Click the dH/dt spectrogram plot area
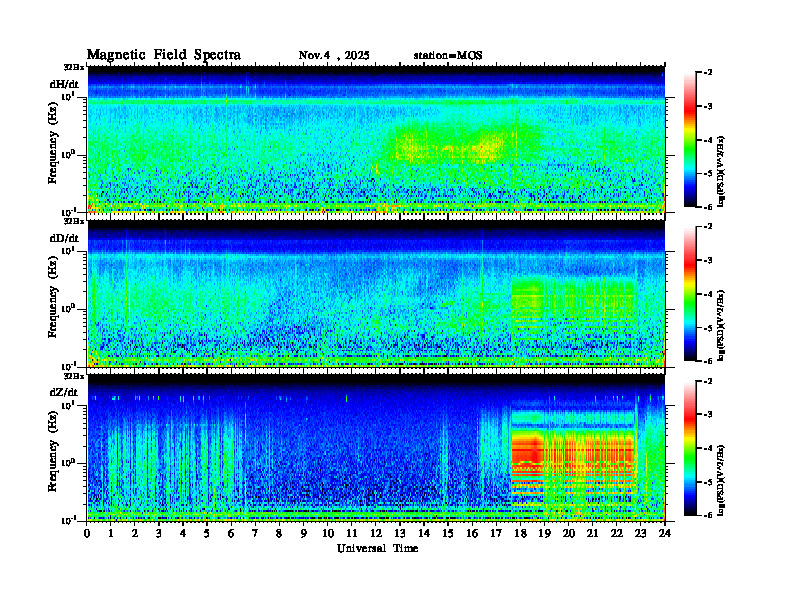 376,139
